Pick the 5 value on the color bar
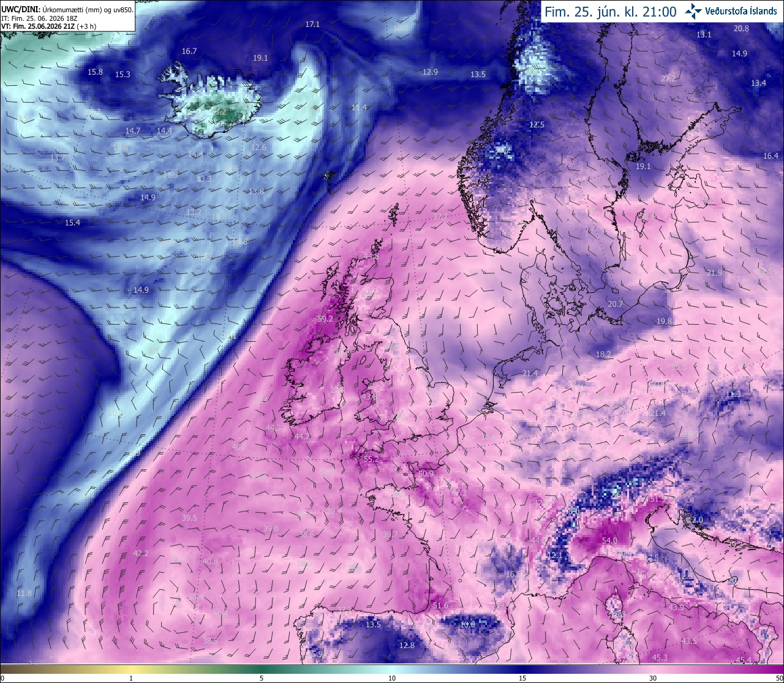Viewport: 784px width, 683px height. click(x=262, y=678)
